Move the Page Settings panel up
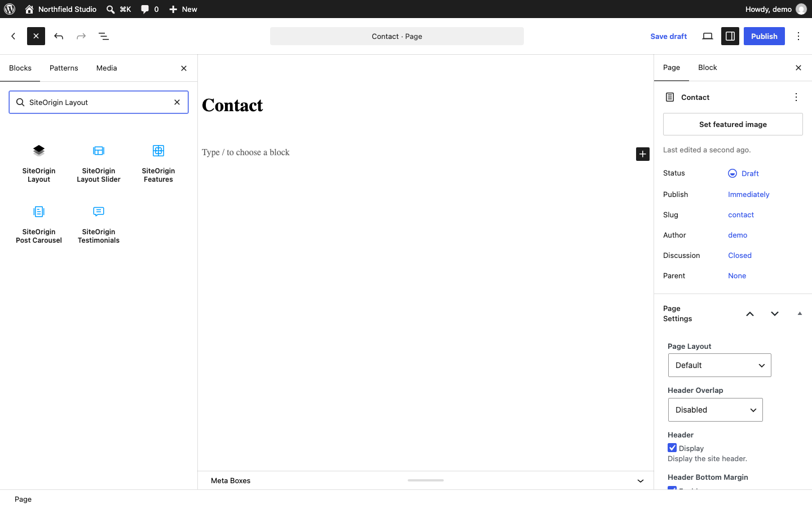Image resolution: width=812 pixels, height=508 pixels. coord(750,314)
